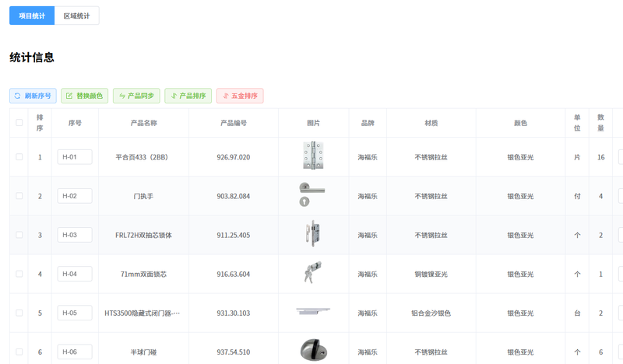Click product code 931.30.103
Screen dimensions: 623x364
tap(233, 313)
